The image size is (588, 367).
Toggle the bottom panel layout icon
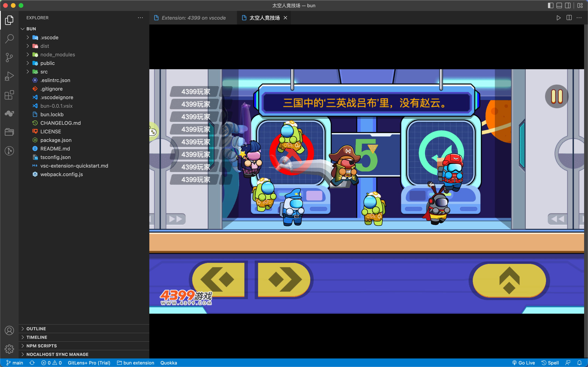coord(559,5)
